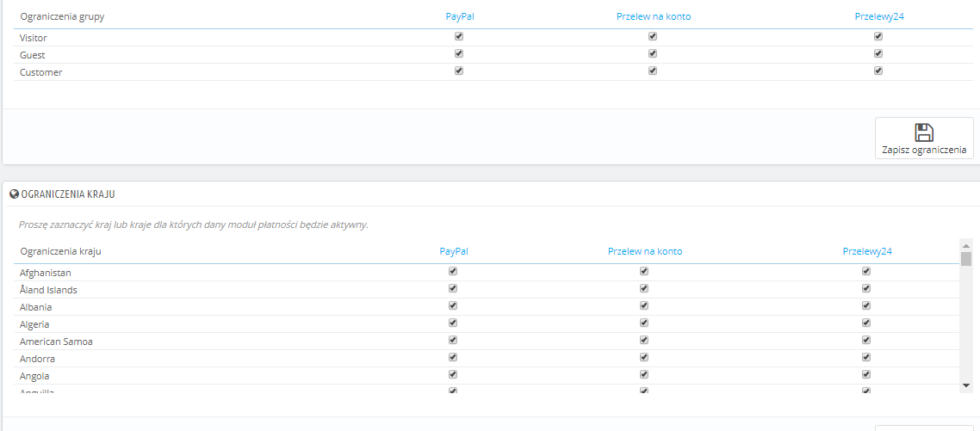Uncheck Przelewy24 for Algeria
This screenshot has width=980, height=431.
(867, 323)
